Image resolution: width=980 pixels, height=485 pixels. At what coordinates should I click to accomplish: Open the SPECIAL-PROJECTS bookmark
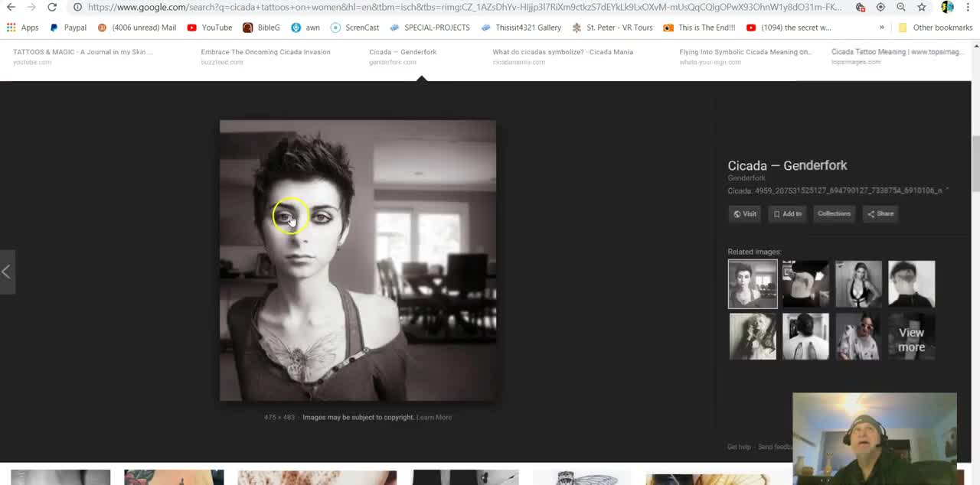pos(430,28)
